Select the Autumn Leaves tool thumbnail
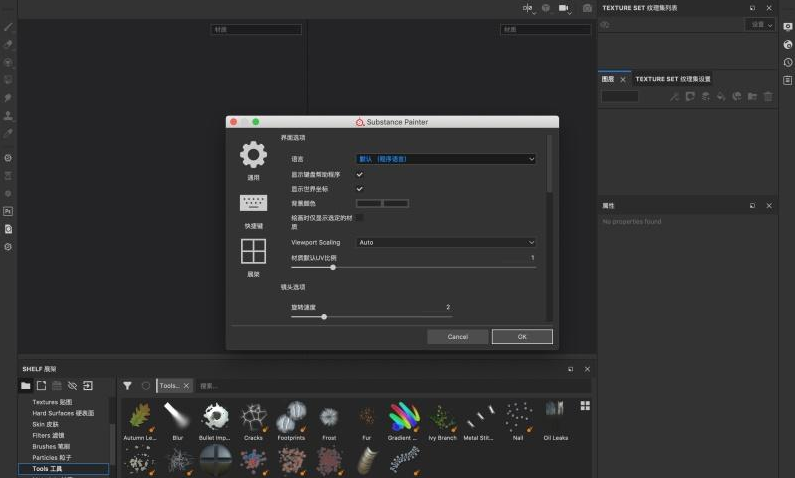 pos(140,421)
